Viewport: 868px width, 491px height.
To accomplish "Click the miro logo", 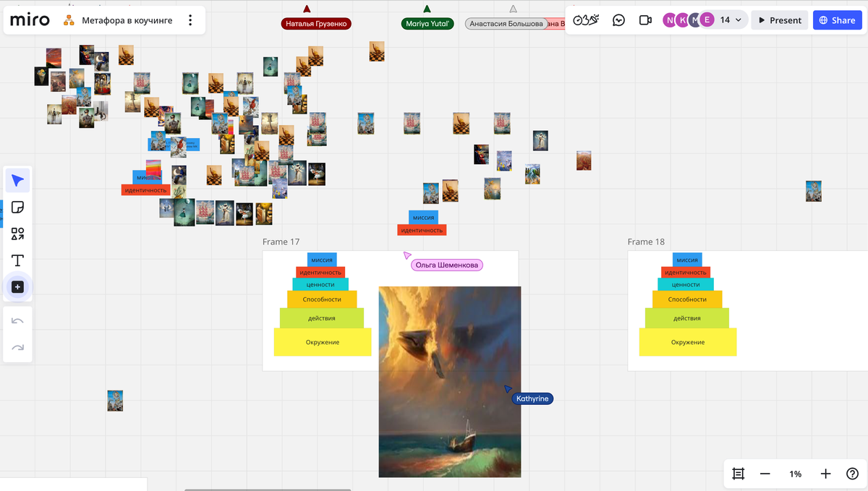I will click(x=30, y=20).
